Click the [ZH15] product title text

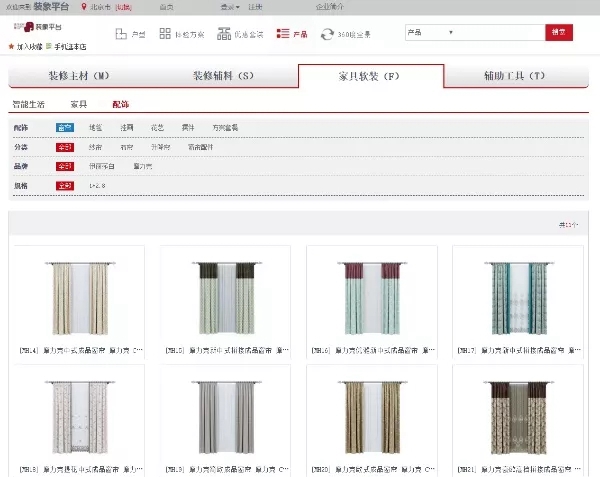227,350
